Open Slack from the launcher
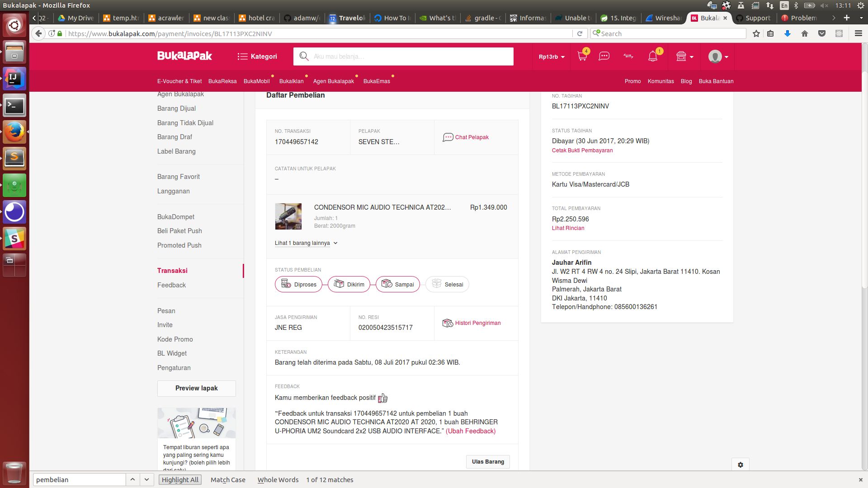 coord(14,239)
